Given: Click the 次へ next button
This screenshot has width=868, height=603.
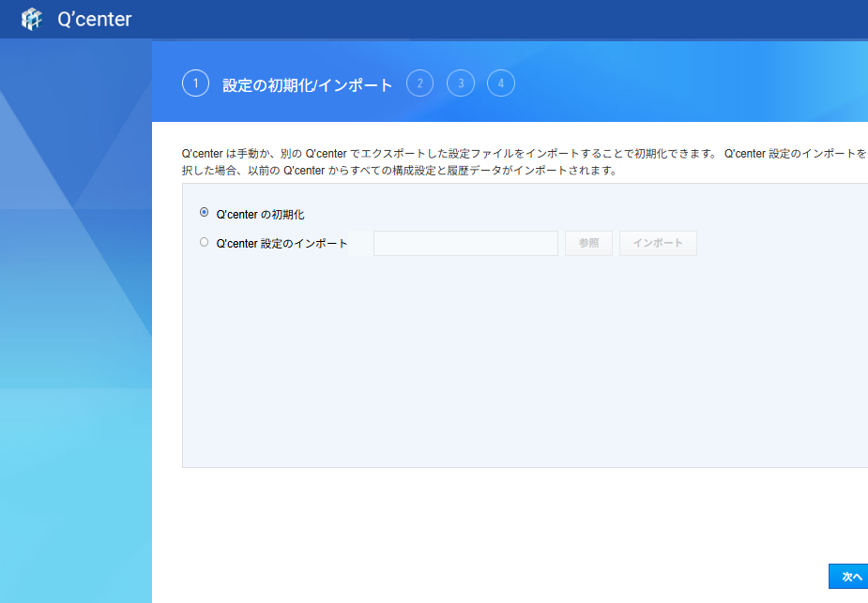Looking at the screenshot, I should click(x=848, y=577).
